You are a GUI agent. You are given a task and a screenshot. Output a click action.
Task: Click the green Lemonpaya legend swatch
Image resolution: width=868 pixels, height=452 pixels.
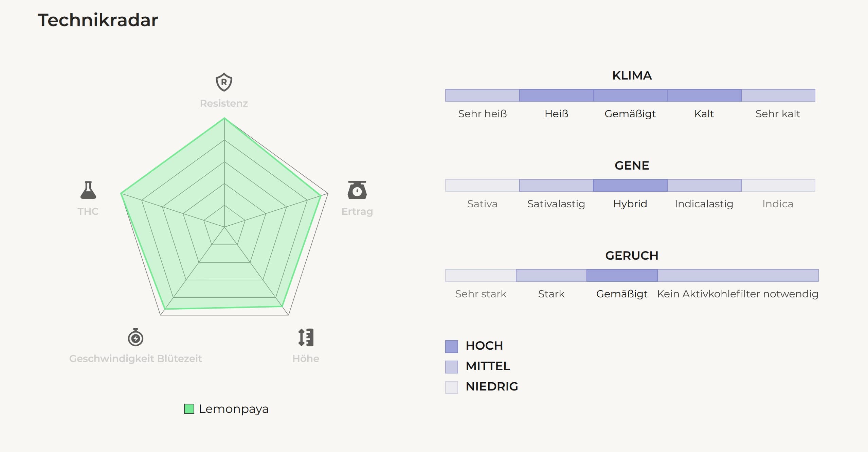(189, 409)
